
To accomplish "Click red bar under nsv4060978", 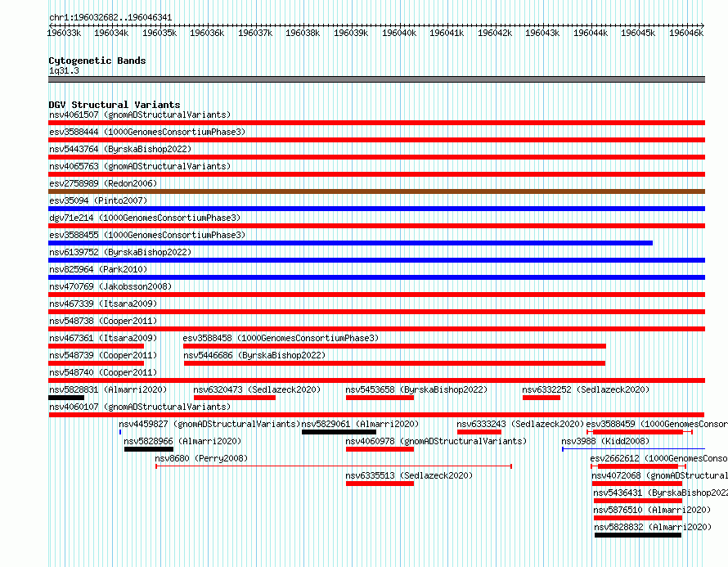I will 380,449.
